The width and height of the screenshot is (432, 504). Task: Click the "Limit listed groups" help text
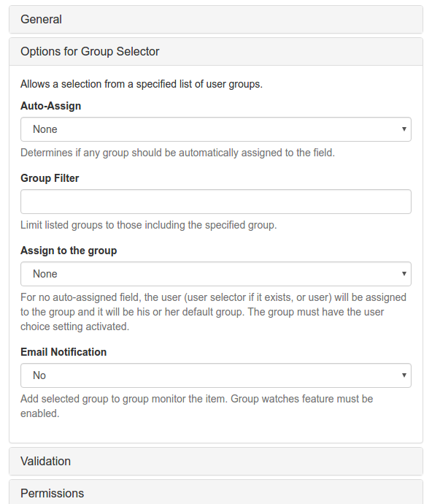pyautogui.click(x=149, y=225)
